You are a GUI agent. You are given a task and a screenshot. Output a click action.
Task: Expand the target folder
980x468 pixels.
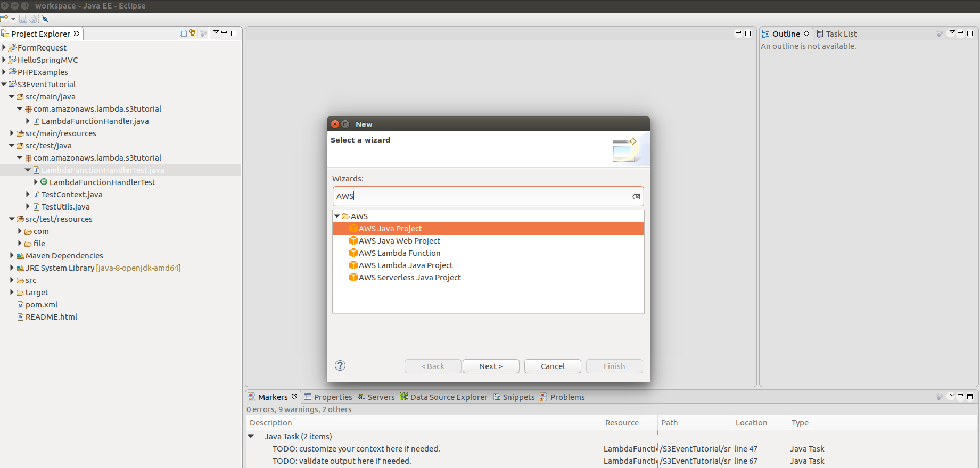(x=12, y=292)
